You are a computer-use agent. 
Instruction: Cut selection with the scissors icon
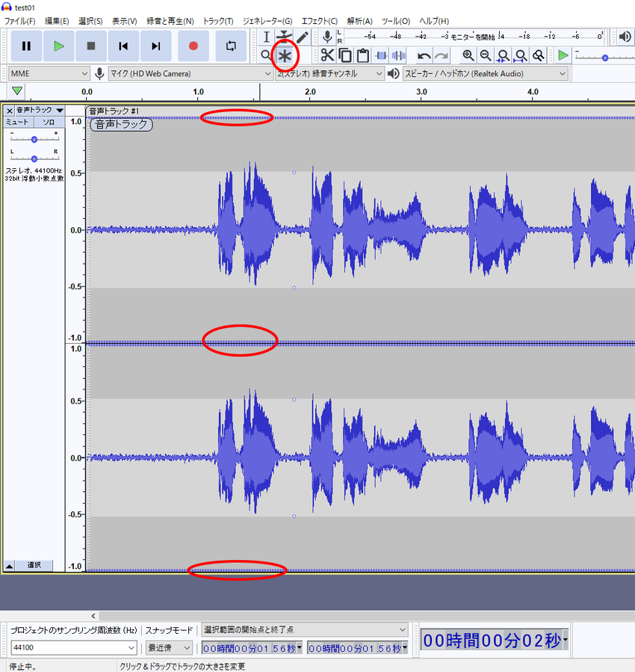point(327,55)
